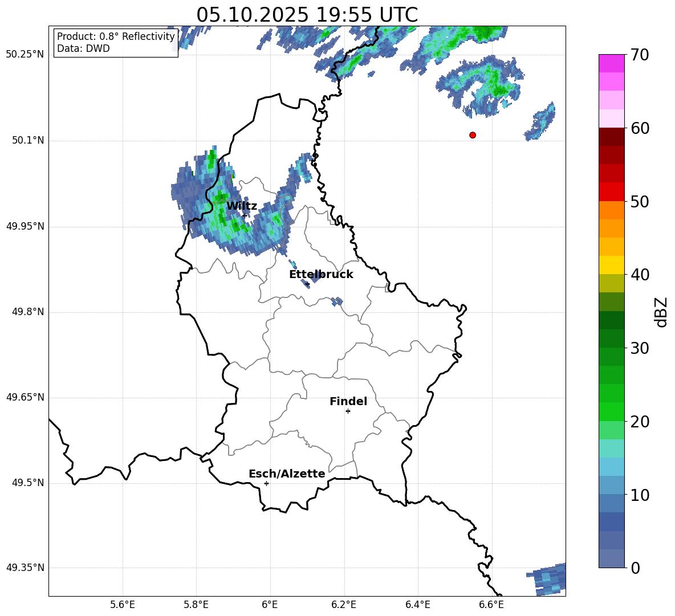Viewport: 675px width, 616px height.
Task: Click the Product: 0.8° Reflectivity text
Action: click(x=116, y=36)
